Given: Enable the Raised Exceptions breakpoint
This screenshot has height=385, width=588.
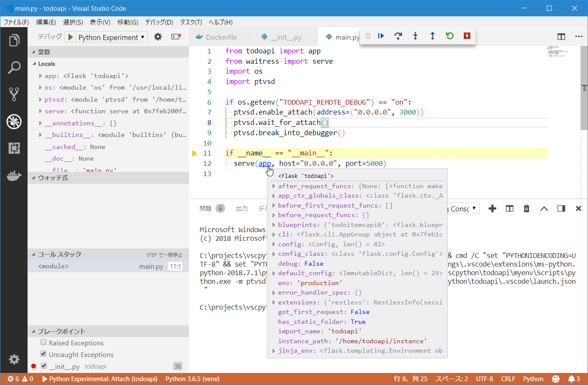Looking at the screenshot, I should pos(43,343).
